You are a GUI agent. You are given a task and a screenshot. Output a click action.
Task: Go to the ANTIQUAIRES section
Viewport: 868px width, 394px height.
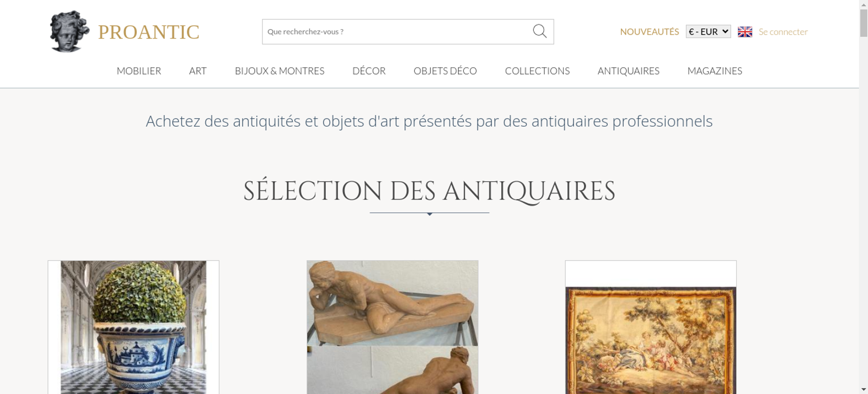tap(628, 71)
